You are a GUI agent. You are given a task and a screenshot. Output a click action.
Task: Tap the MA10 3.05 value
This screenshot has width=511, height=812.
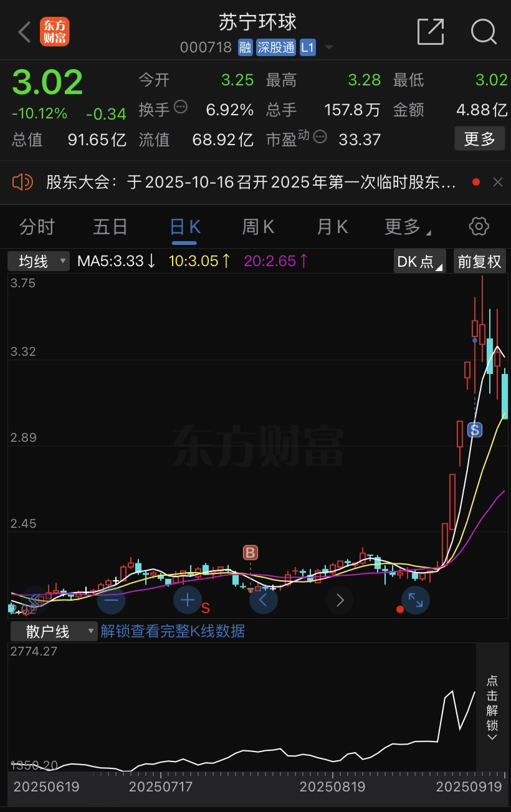(x=200, y=261)
